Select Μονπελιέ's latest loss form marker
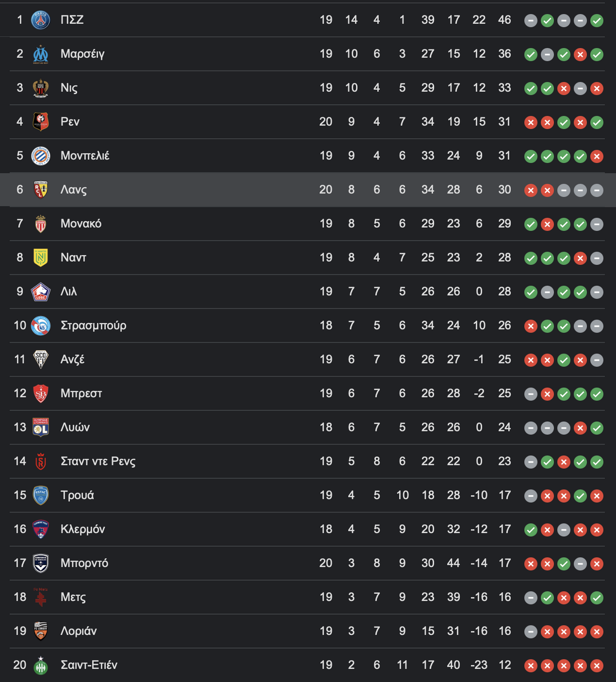 point(596,157)
